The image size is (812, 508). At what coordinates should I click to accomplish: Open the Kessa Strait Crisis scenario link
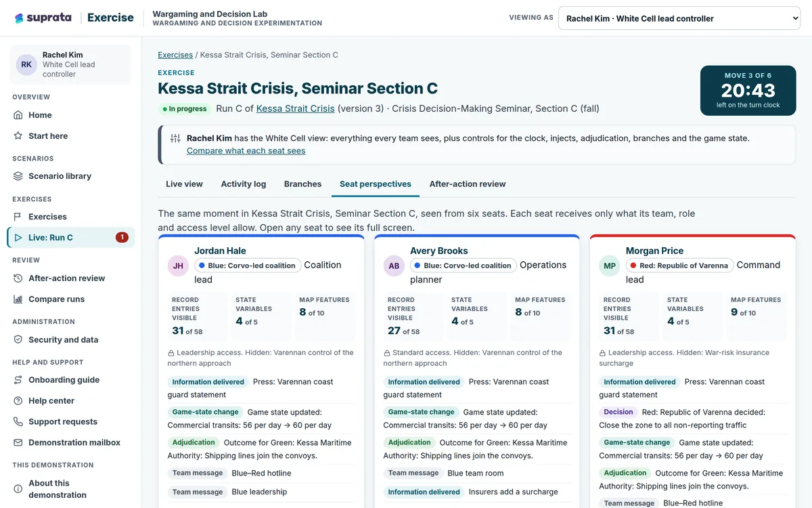click(296, 108)
